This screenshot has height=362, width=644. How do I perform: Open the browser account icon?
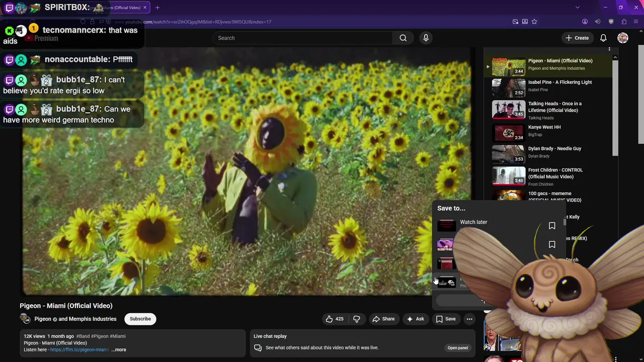coord(585,22)
